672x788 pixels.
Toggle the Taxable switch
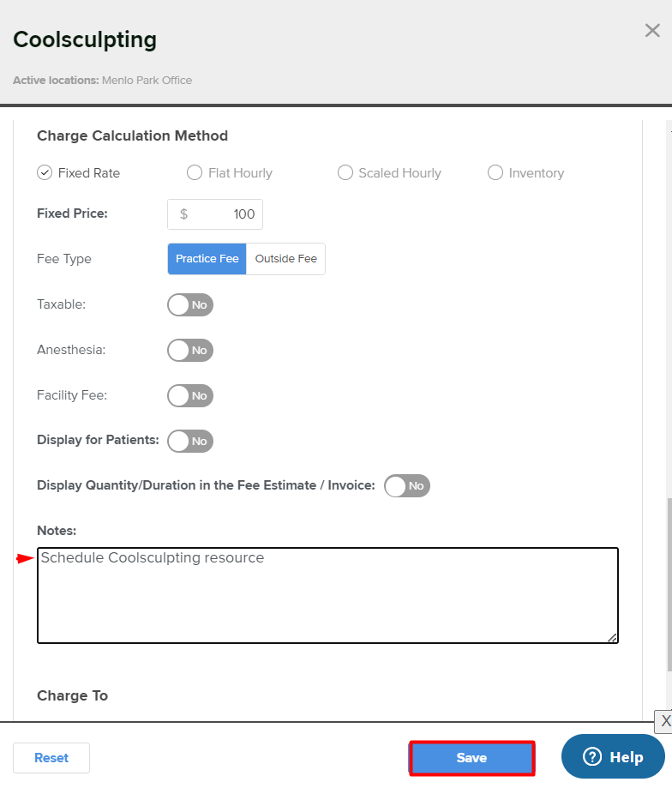(x=189, y=304)
